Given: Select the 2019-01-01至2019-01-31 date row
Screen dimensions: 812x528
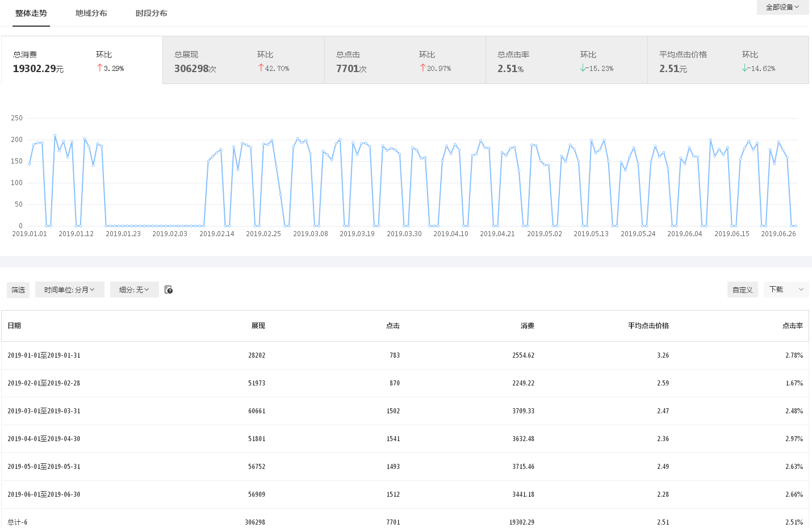Looking at the screenshot, I should (x=405, y=355).
